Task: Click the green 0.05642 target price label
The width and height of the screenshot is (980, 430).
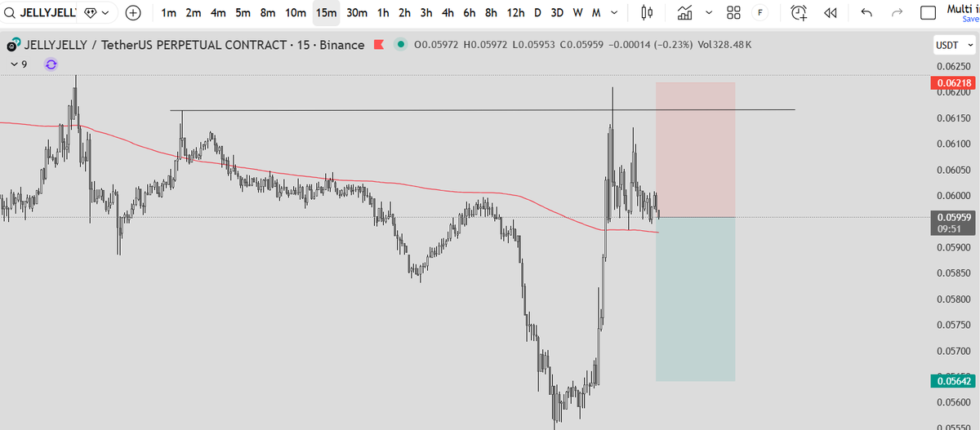Action: click(953, 380)
